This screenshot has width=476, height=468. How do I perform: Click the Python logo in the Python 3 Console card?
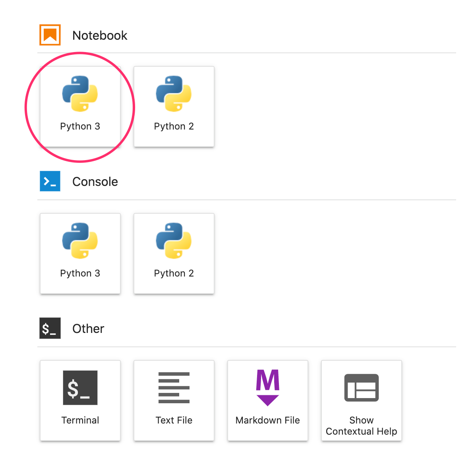(80, 241)
